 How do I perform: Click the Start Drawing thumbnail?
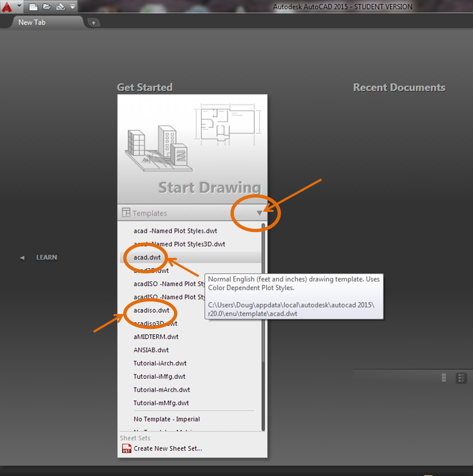(192, 149)
